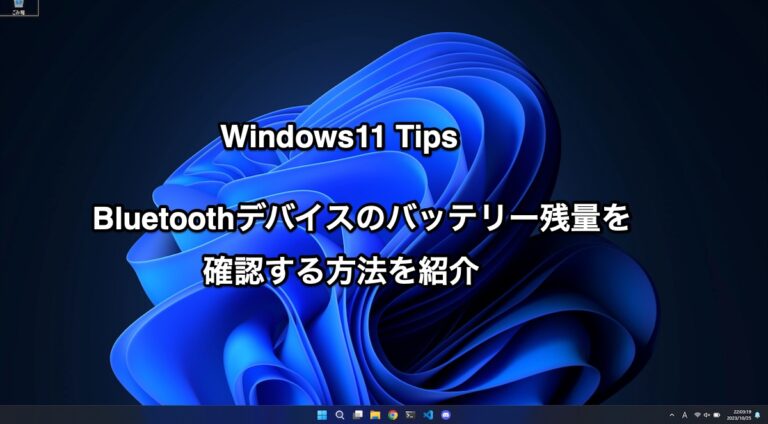Click the battery status tray icon
This screenshot has height=424, width=768.
click(717, 415)
